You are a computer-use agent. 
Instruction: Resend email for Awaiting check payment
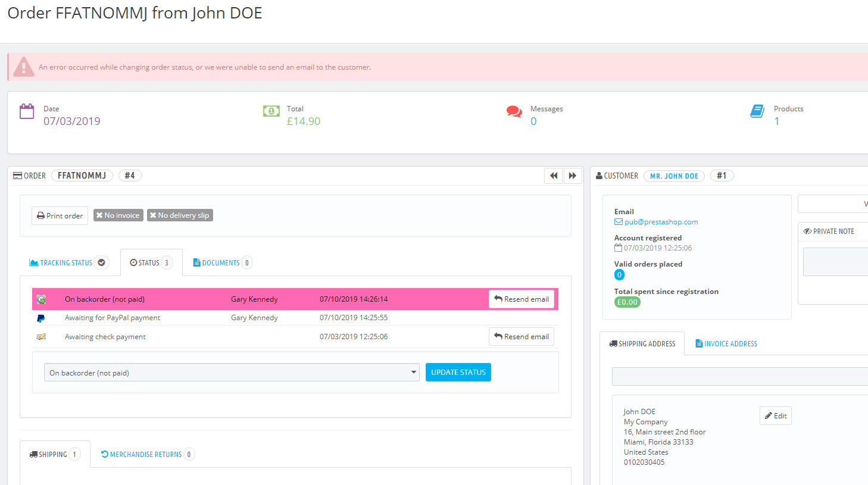(522, 337)
